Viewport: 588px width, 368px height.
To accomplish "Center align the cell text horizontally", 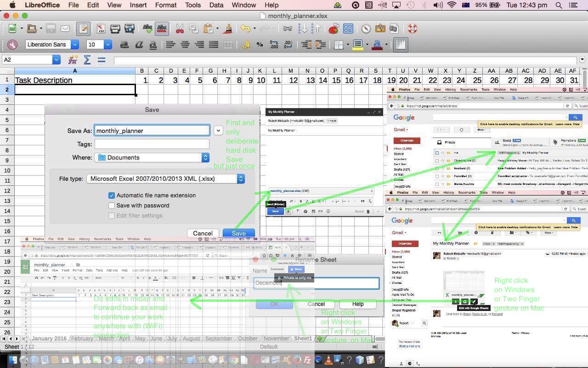I will 185,45.
